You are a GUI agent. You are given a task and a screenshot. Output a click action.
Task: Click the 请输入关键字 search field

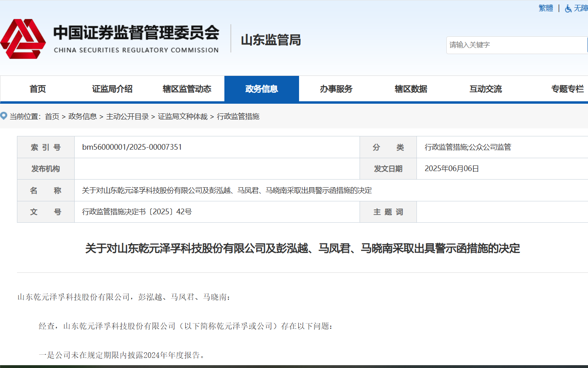(517, 45)
